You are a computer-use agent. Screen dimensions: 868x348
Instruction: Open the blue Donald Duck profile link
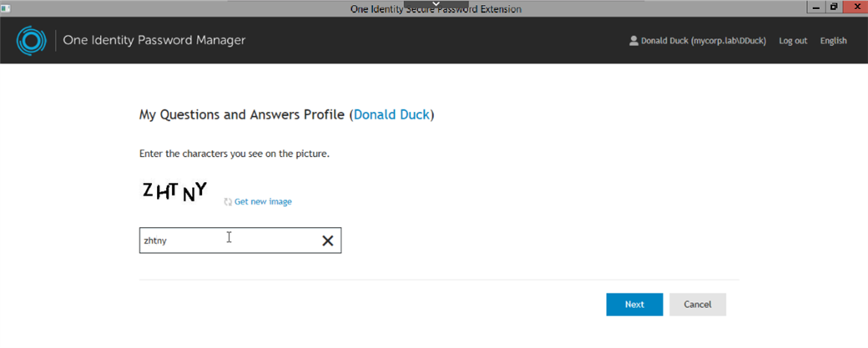[x=391, y=115]
